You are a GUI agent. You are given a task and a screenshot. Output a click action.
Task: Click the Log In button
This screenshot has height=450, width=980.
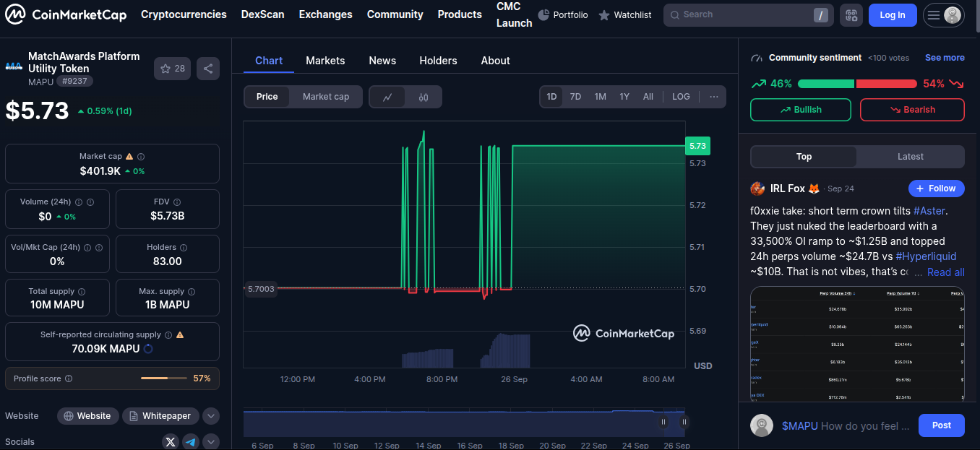click(892, 15)
